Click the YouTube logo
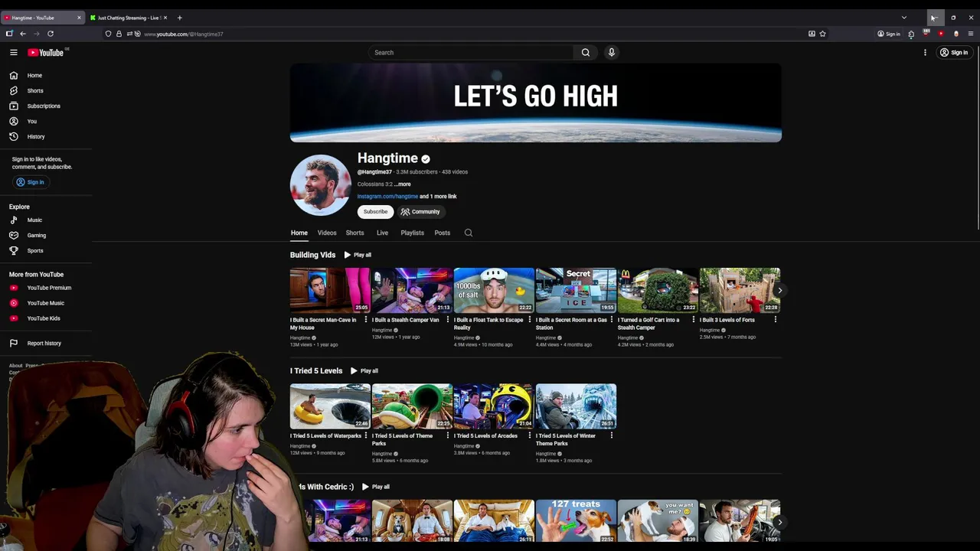980x551 pixels. click(x=46, y=52)
